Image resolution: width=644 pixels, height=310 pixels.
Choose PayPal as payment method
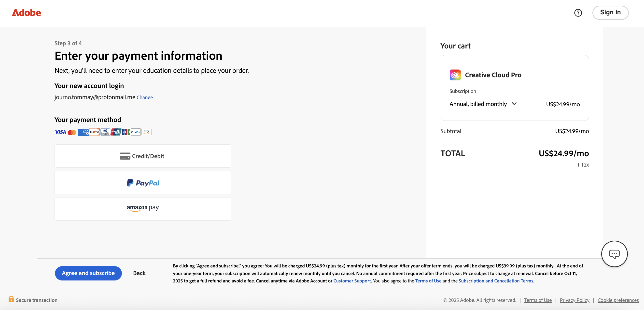tap(143, 183)
